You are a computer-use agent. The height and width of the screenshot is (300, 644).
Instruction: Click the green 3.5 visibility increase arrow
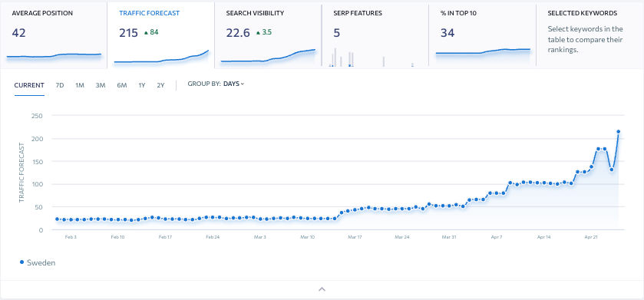click(x=258, y=32)
